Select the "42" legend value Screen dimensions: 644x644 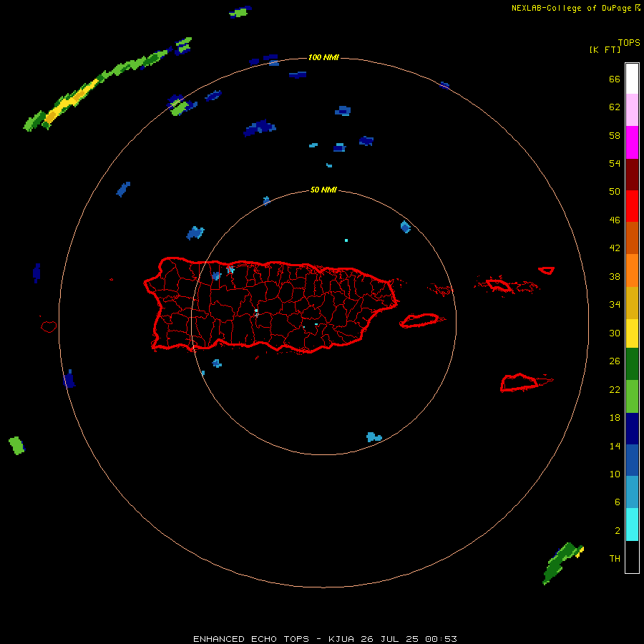615,248
